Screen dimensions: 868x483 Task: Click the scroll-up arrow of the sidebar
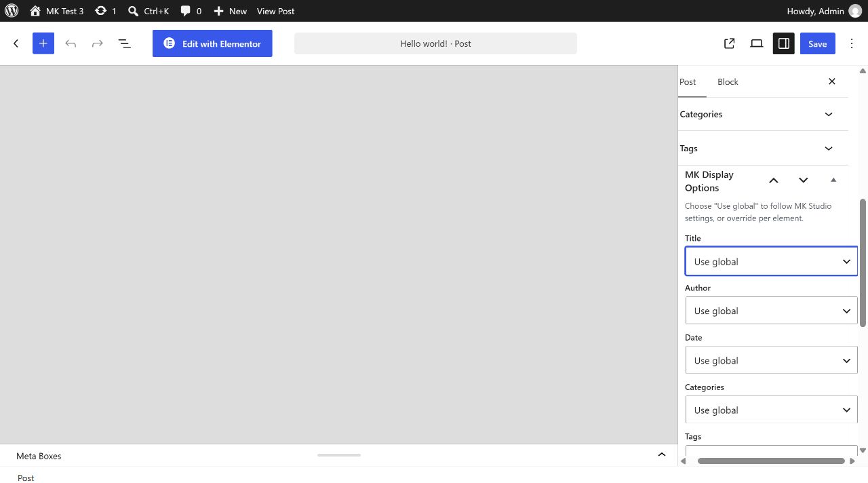pos(863,71)
